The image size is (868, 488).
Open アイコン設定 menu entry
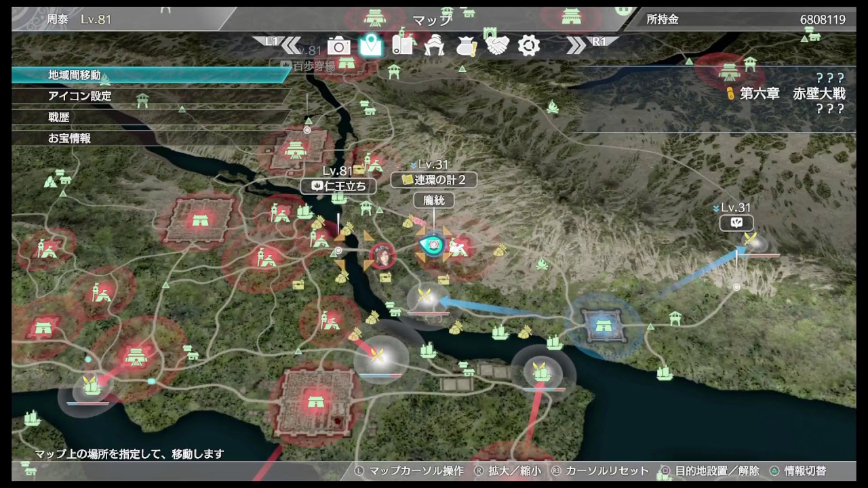pyautogui.click(x=149, y=96)
